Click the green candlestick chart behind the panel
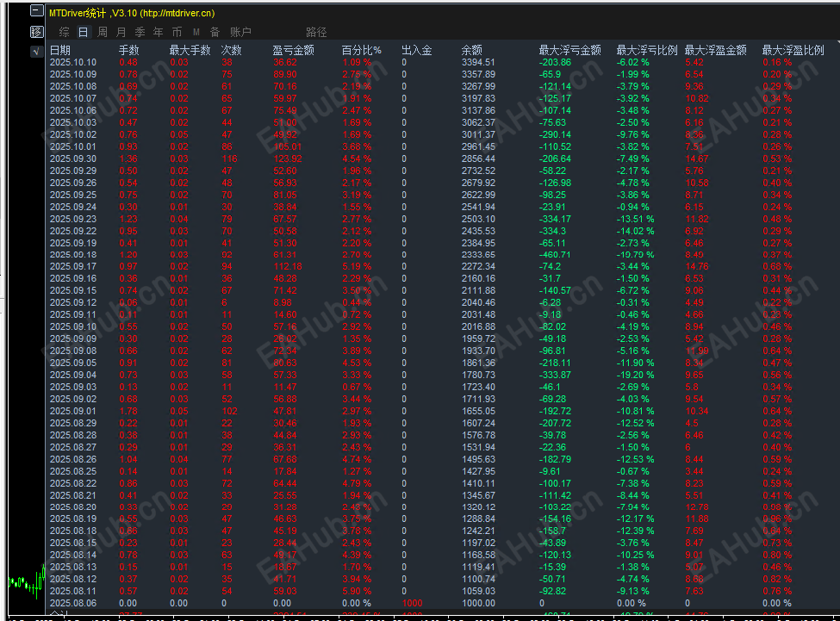Screen dimensions: 840x621 point(27,582)
